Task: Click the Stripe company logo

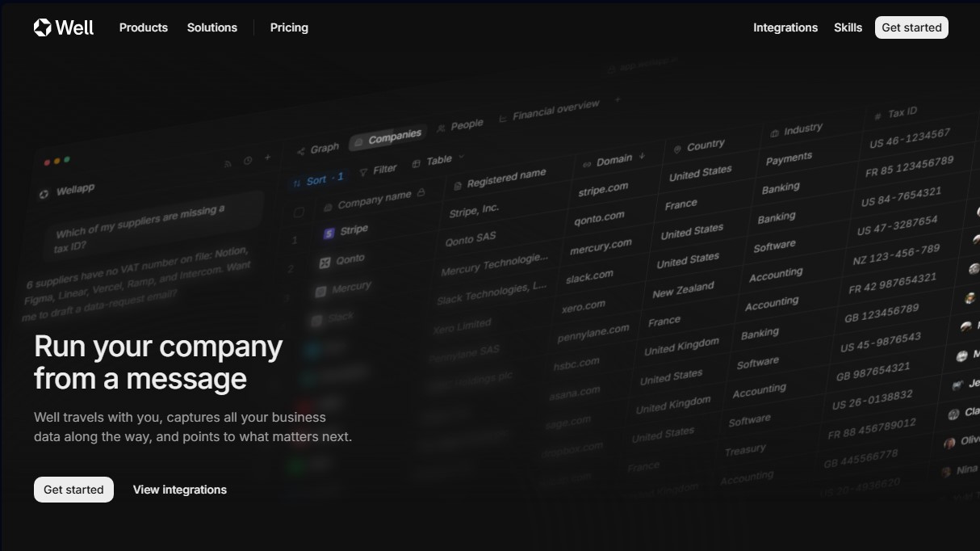Action: coord(329,233)
